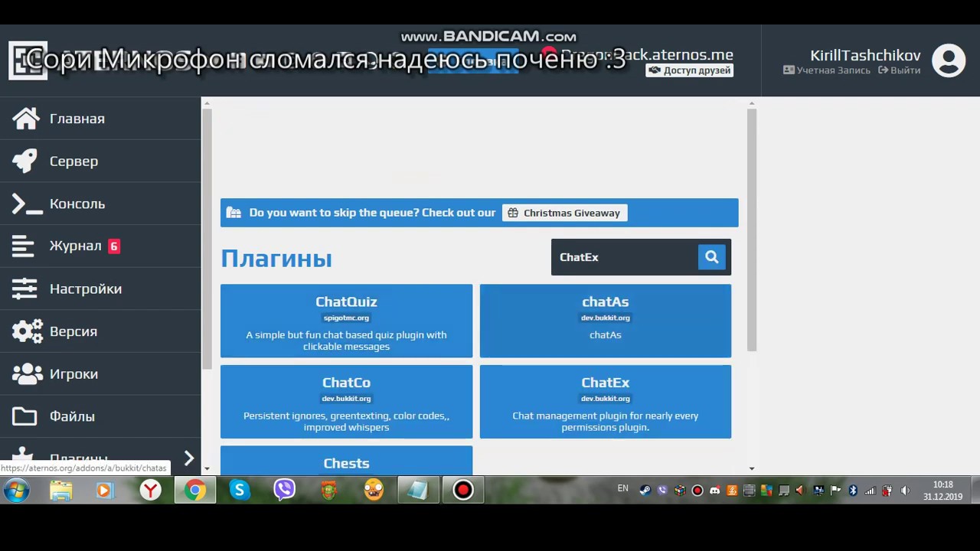Click the players group icon beside Игроки
Image resolution: width=980 pixels, height=551 pixels.
pos(28,374)
